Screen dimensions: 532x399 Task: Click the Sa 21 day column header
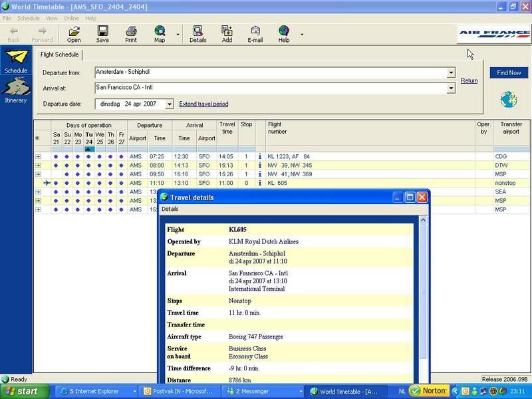[57, 138]
